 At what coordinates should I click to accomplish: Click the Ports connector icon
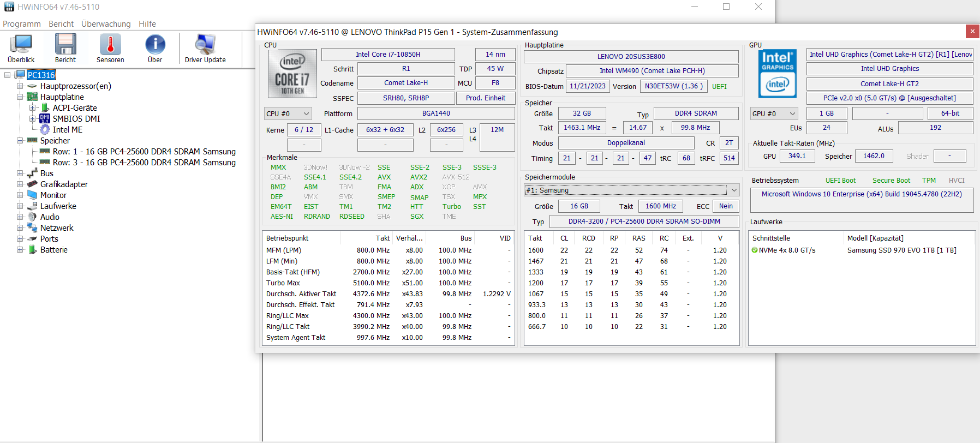(32, 238)
